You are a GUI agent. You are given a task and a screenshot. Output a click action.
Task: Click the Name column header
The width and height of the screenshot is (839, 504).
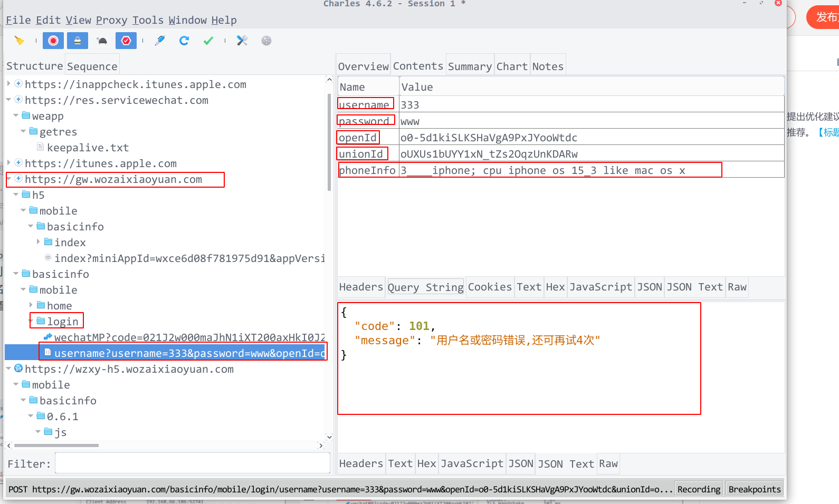[368, 87]
